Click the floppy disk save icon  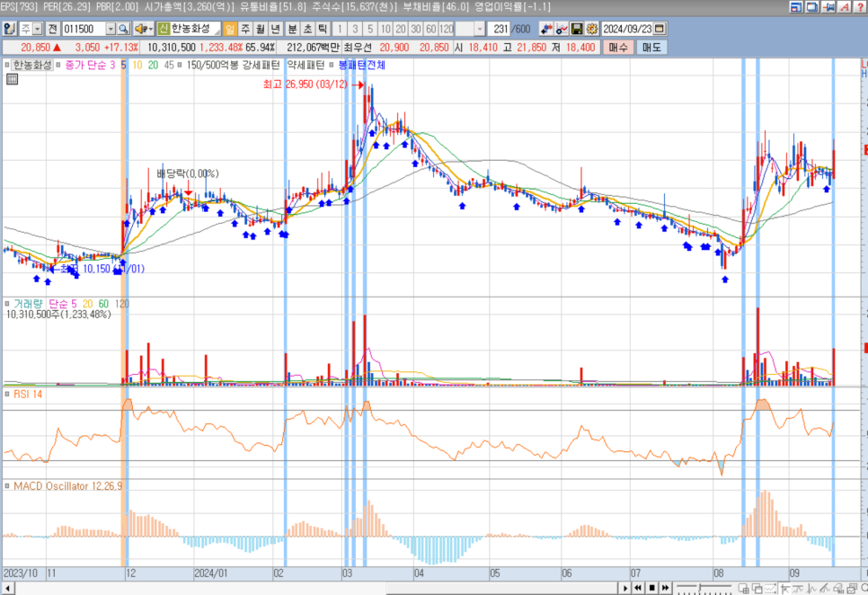coord(577,29)
